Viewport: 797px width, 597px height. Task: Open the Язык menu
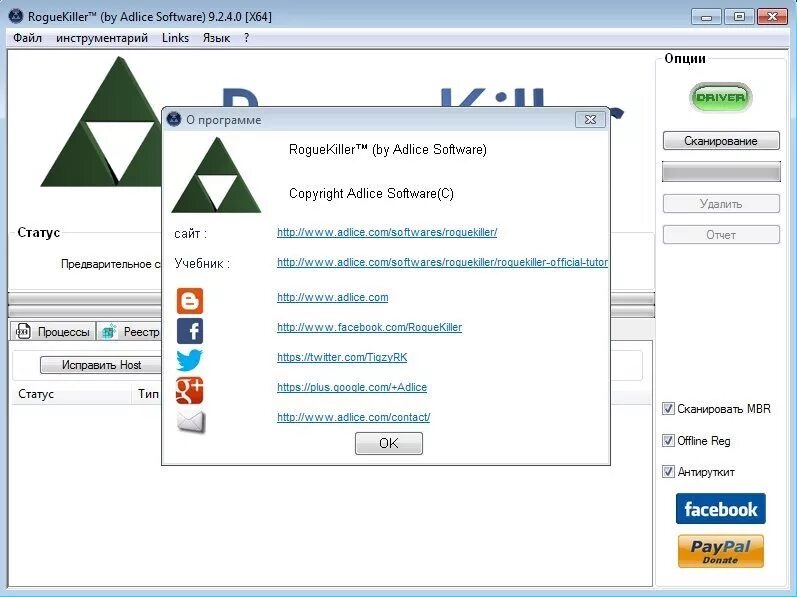tap(216, 38)
